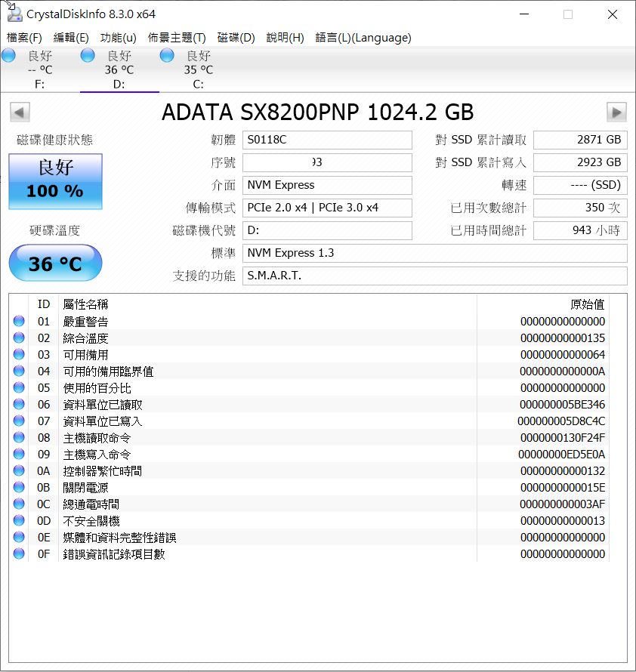Open the 說明(H) menu
The image size is (636, 672).
point(285,38)
